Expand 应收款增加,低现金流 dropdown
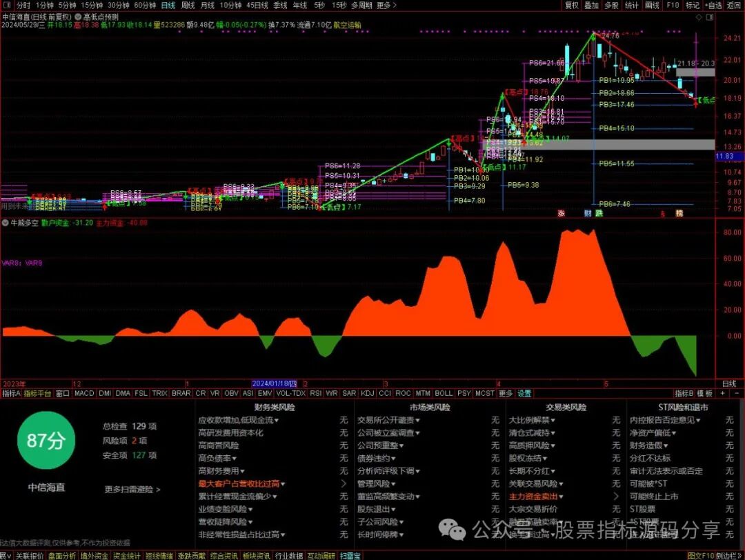This screenshot has height=560, width=745. click(x=277, y=421)
